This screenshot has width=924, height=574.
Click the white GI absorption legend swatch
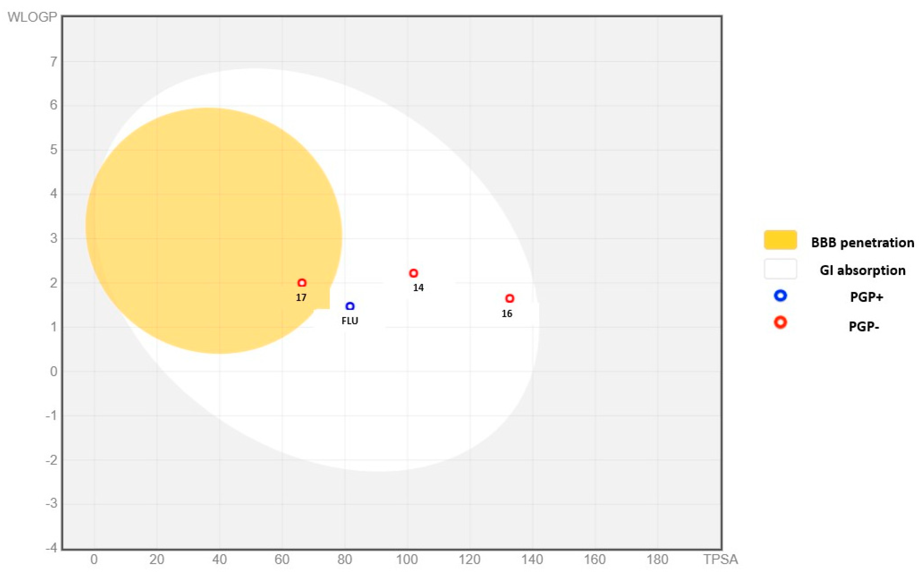pos(780,269)
